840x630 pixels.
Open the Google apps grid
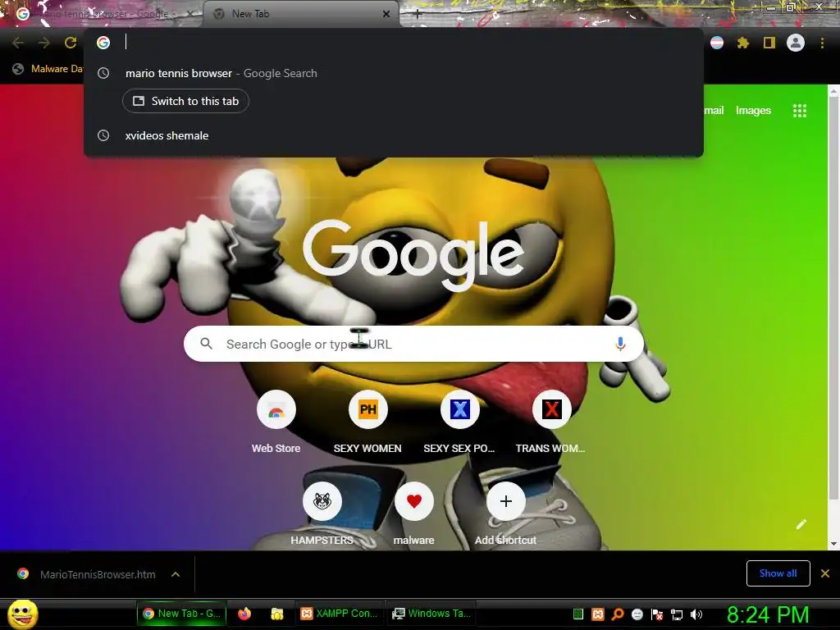(800, 111)
